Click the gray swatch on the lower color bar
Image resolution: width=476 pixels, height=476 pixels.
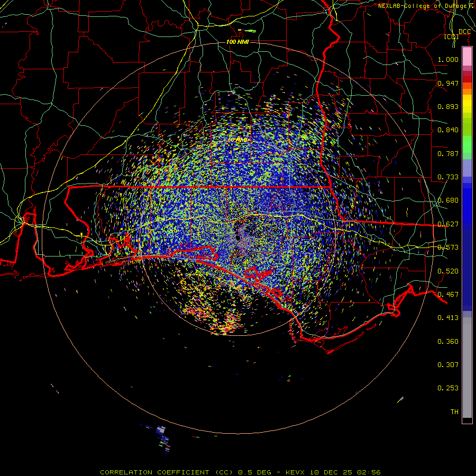(x=467, y=368)
